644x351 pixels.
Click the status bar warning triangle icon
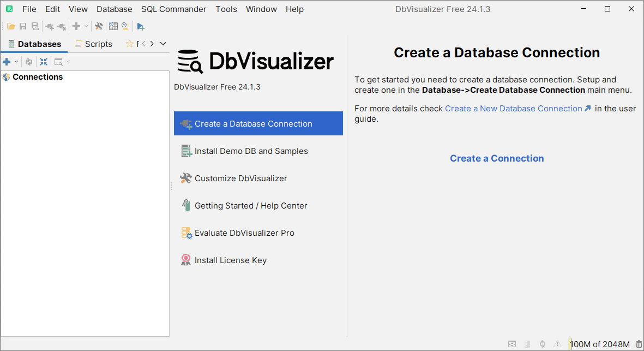(557, 344)
